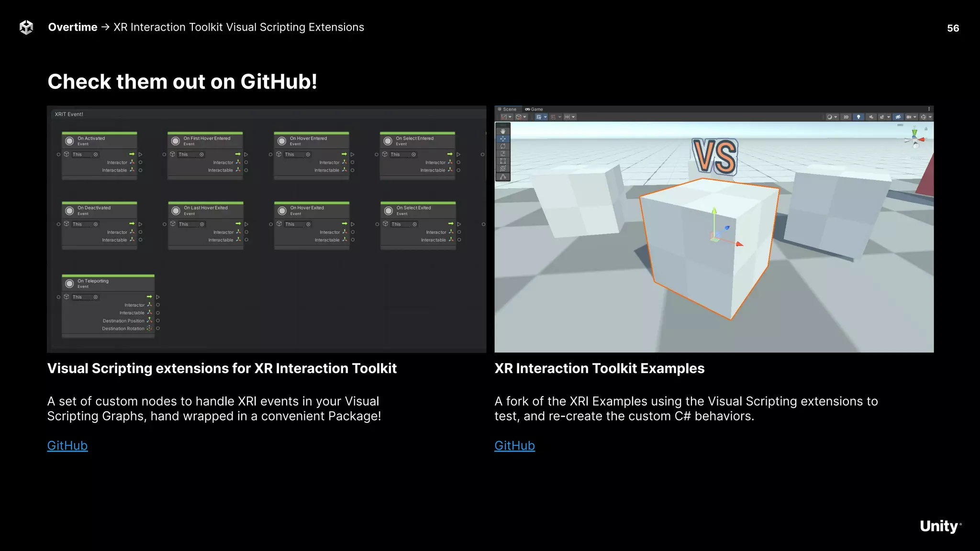
Task: Open the custom editor tools icon
Action: click(503, 176)
